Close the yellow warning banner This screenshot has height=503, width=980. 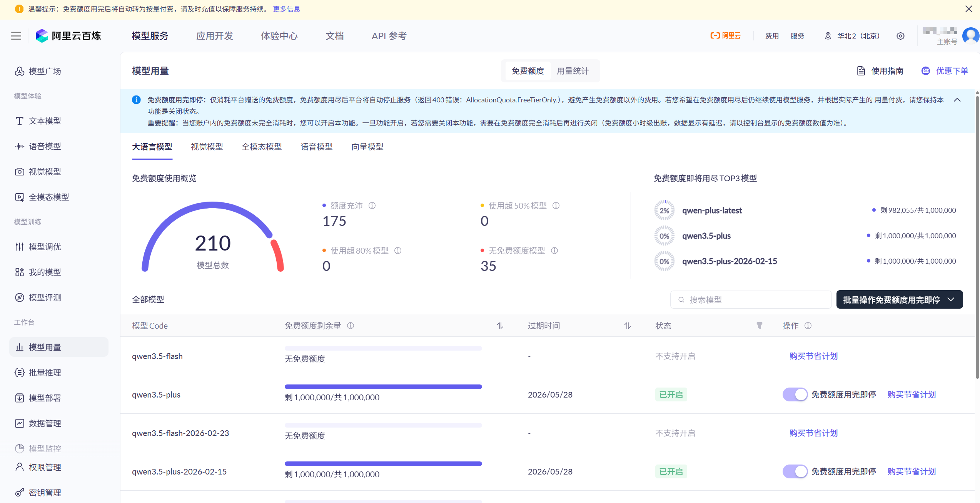[x=969, y=9]
